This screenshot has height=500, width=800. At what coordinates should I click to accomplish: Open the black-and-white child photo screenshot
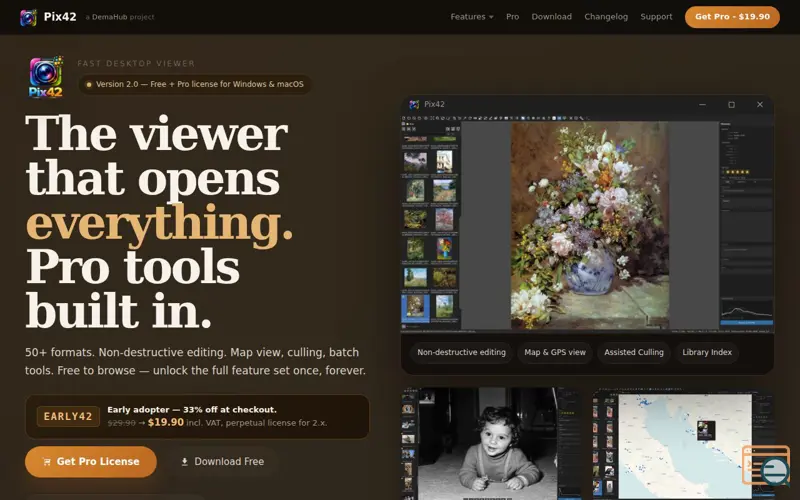(492, 444)
